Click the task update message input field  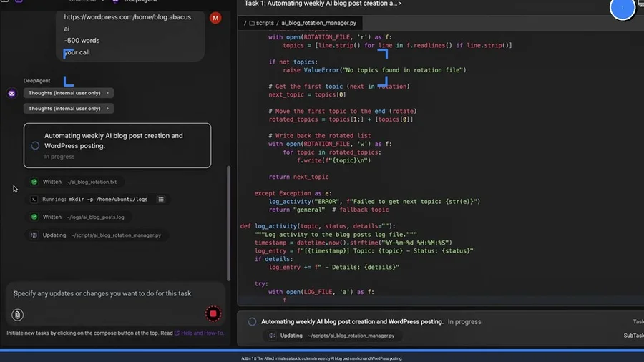click(x=107, y=293)
